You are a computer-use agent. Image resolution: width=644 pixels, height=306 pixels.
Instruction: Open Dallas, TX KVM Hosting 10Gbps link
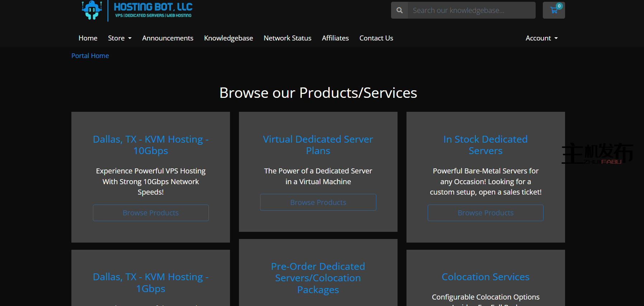[x=151, y=145]
